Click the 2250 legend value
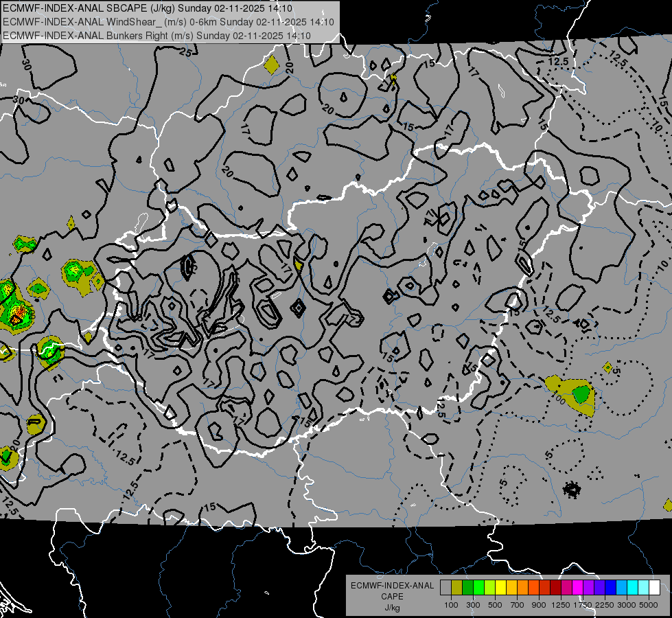Screen dimensions: 672x618 [x=605, y=605]
